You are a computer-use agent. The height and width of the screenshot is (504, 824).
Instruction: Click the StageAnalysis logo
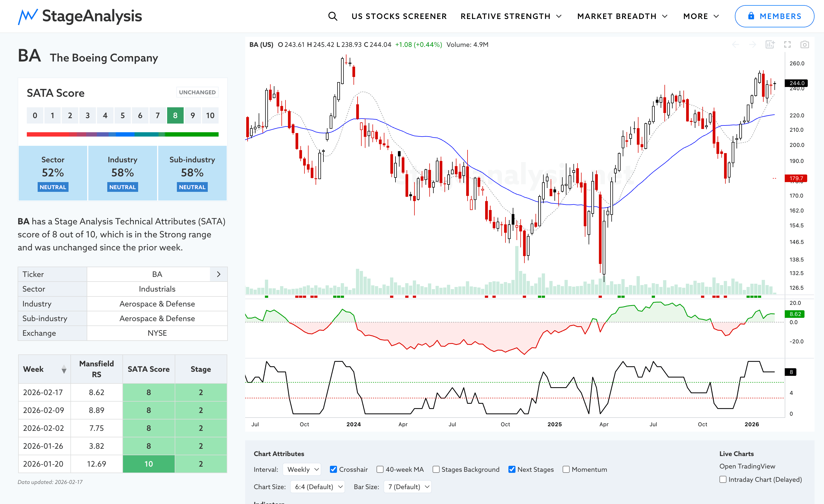point(80,16)
